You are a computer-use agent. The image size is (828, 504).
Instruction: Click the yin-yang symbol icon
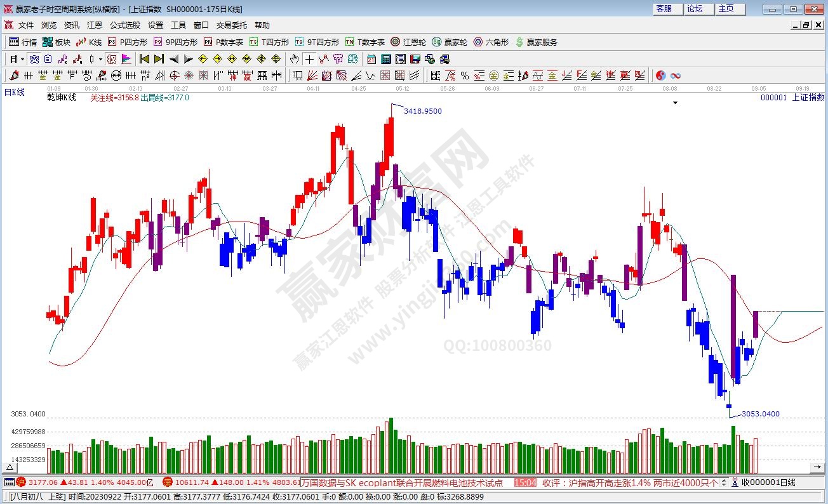point(660,76)
